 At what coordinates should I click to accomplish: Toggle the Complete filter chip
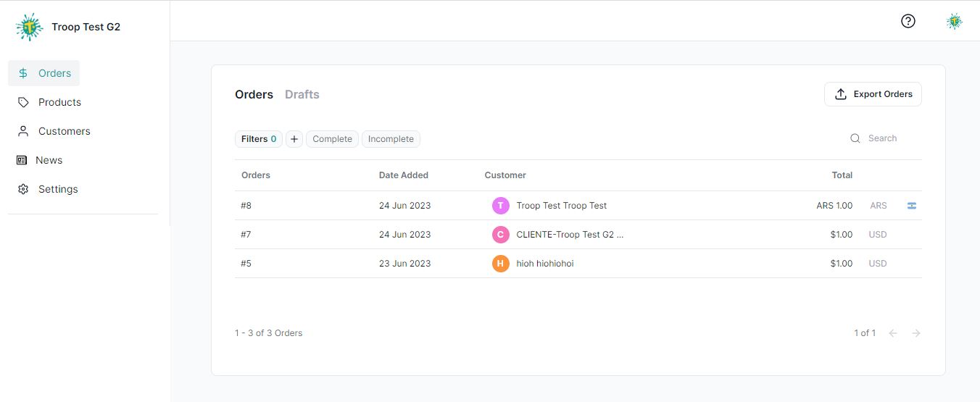(332, 139)
